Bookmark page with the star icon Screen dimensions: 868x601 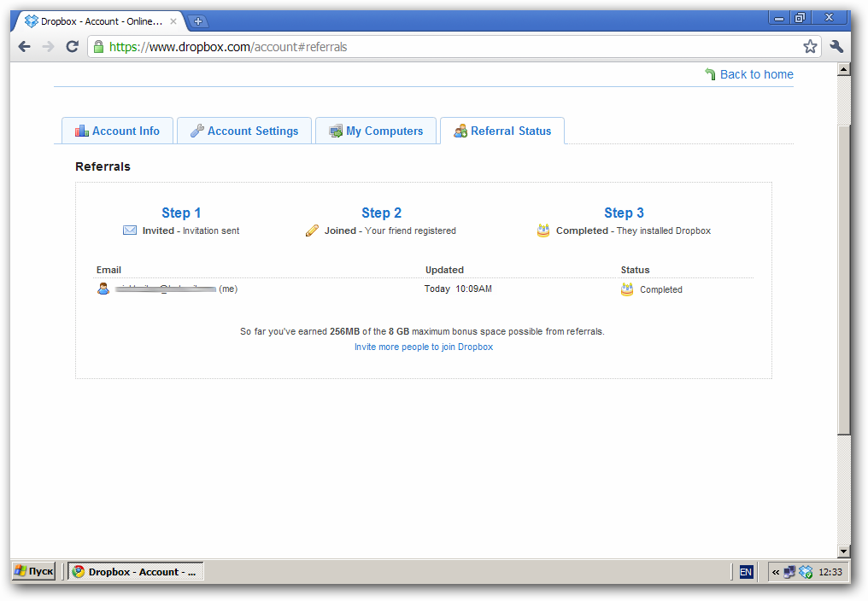click(810, 46)
